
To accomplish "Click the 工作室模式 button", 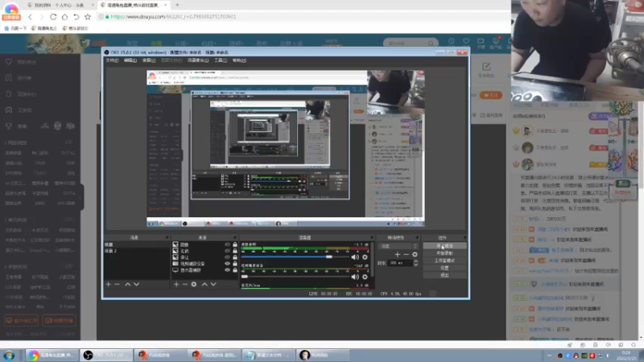I will point(445,261).
